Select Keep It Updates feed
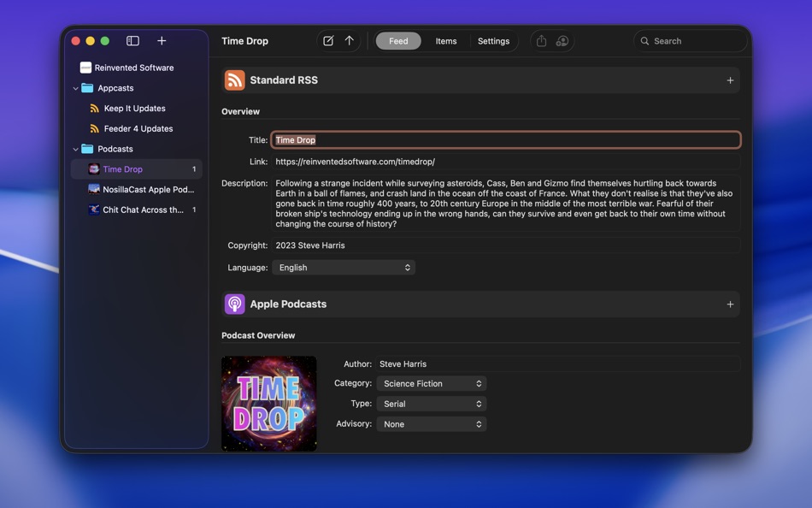 click(x=136, y=109)
